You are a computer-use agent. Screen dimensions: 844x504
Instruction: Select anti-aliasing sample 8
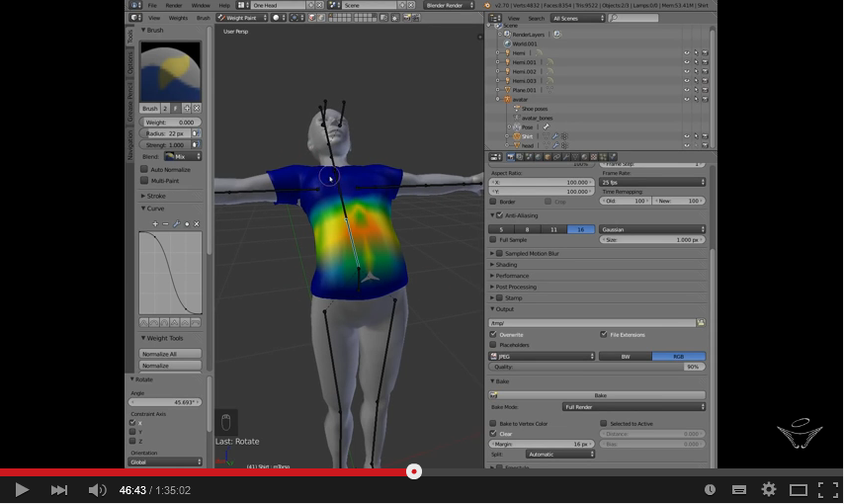tap(528, 229)
